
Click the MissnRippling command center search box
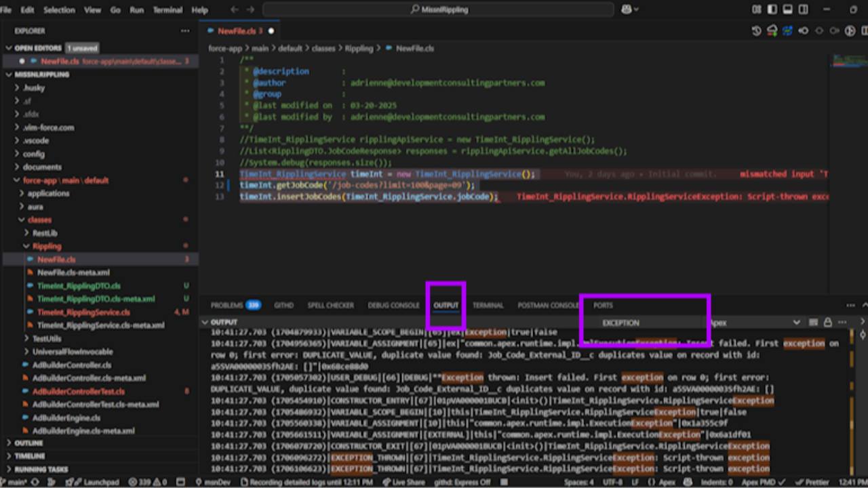[x=439, y=9]
